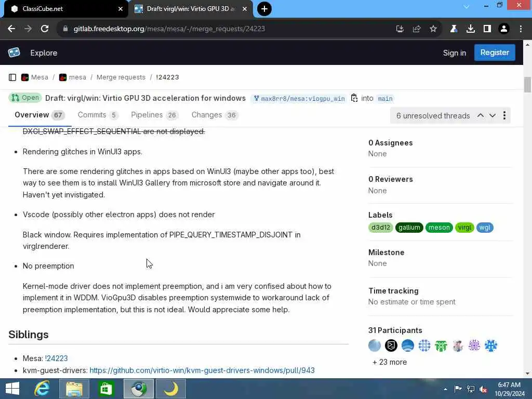
Task: Open the main target branch link
Action: tap(385, 98)
